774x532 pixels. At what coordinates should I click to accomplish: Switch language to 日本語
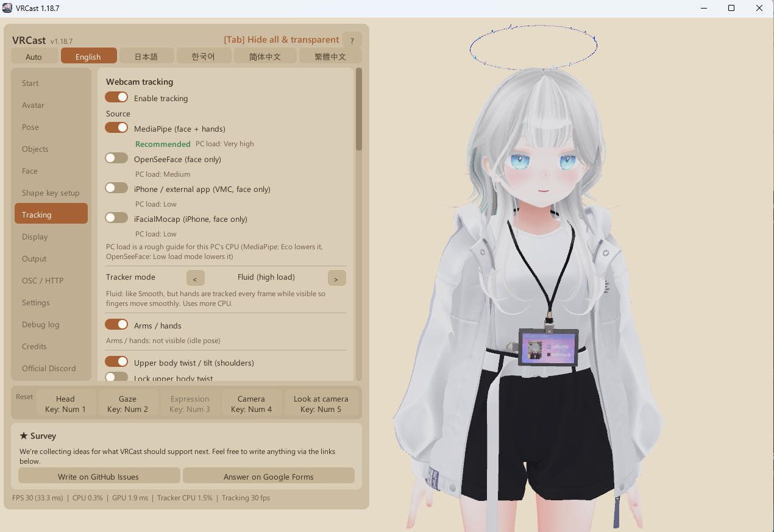(x=146, y=56)
